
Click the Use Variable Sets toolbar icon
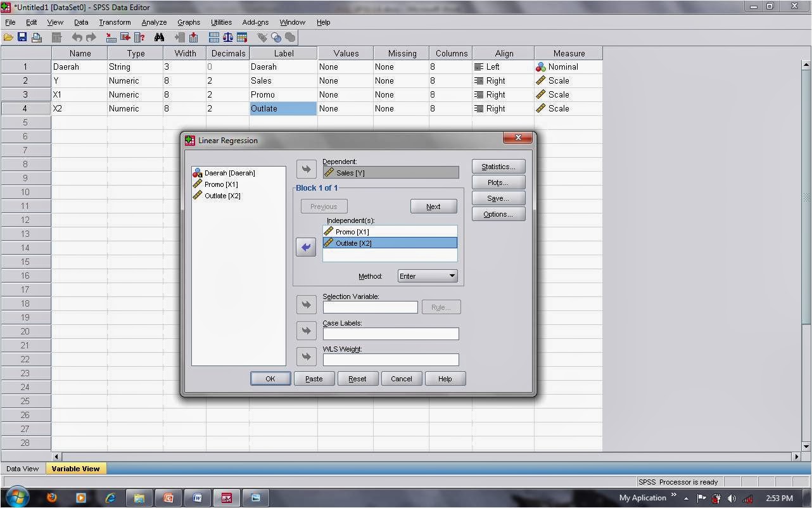click(x=276, y=38)
